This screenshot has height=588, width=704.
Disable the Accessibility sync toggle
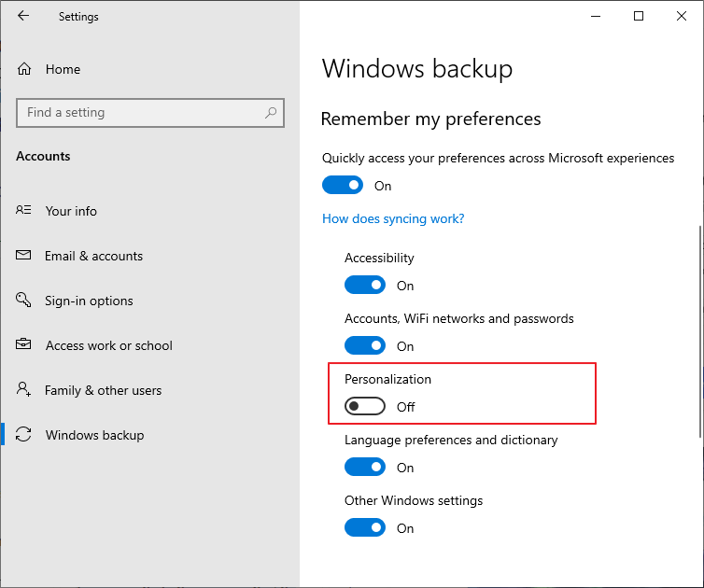click(x=364, y=286)
